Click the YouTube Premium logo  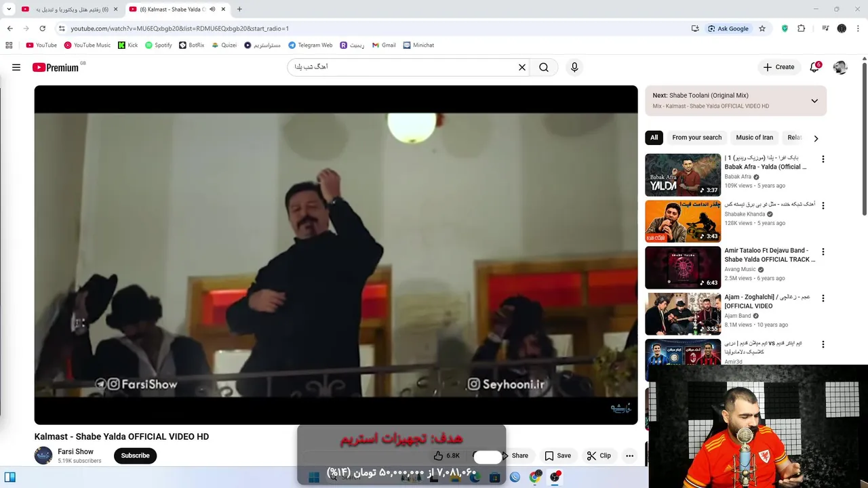click(x=56, y=67)
